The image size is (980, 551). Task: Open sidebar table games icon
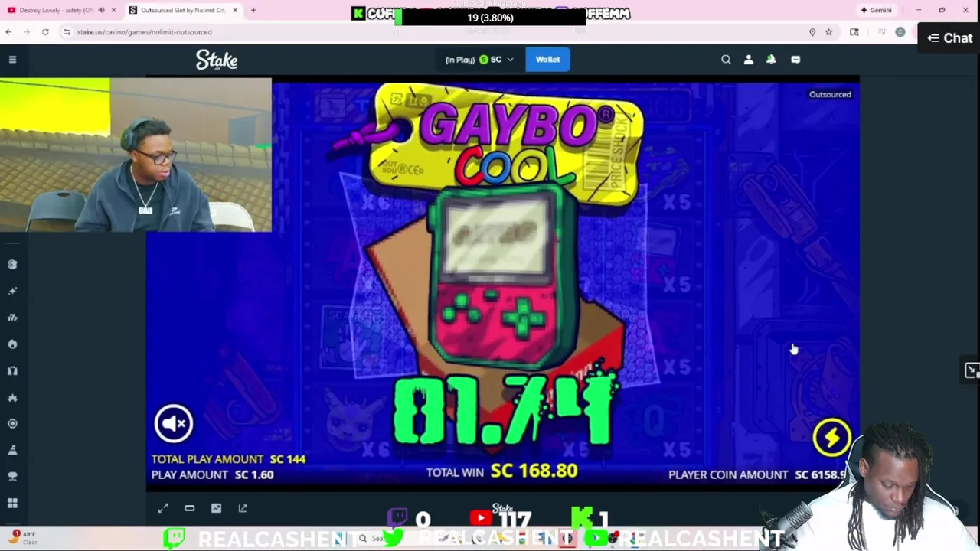[12, 476]
